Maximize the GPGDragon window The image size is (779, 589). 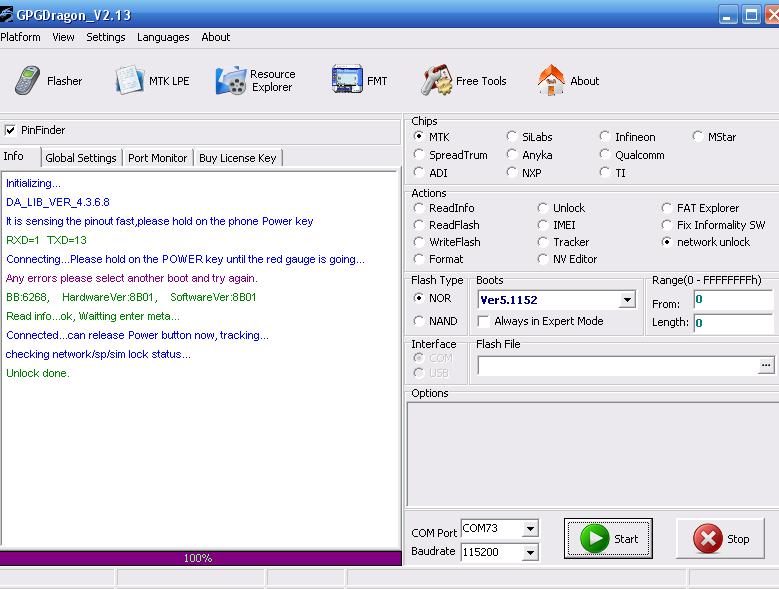click(751, 15)
